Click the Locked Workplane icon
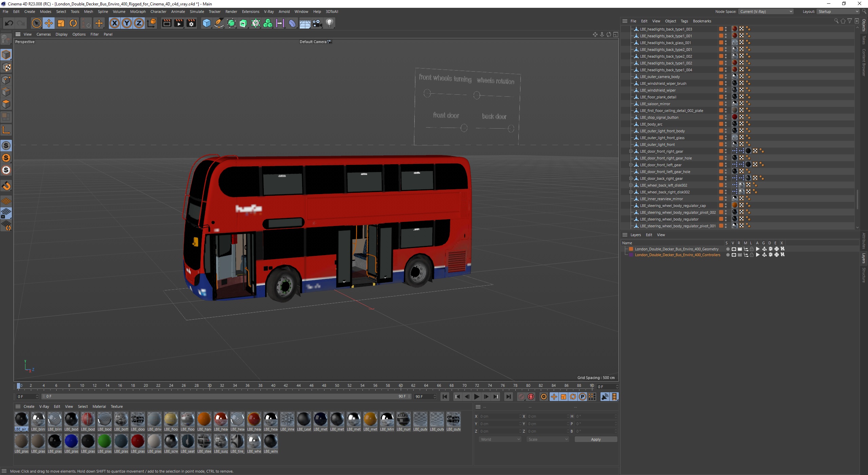This screenshot has width=868, height=475. click(6, 213)
